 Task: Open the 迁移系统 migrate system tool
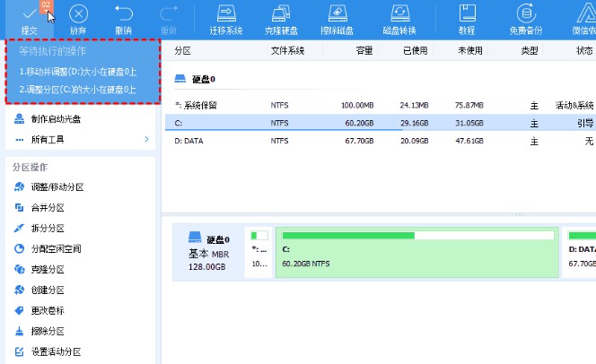coord(226,18)
